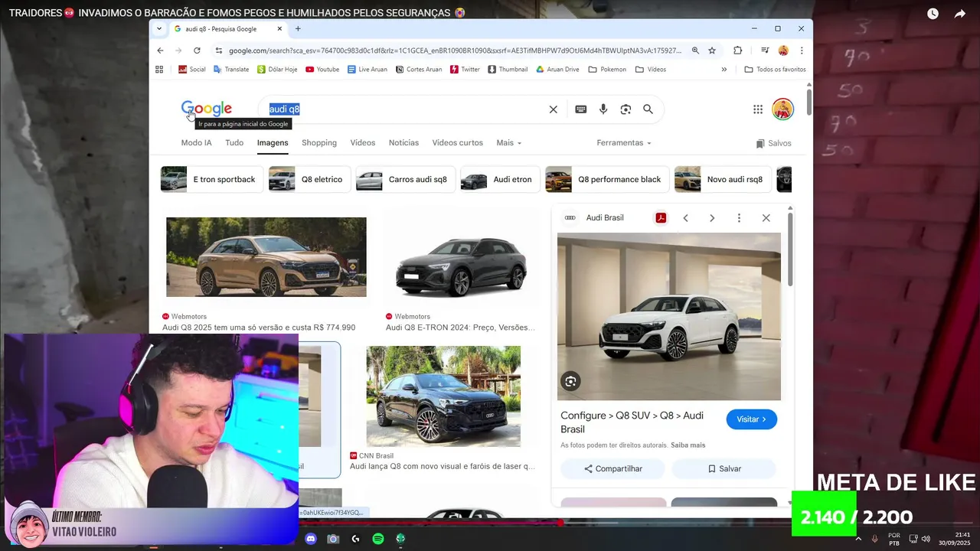Open the Cortes Aruan bookmark
980x551 pixels.
click(x=418, y=69)
